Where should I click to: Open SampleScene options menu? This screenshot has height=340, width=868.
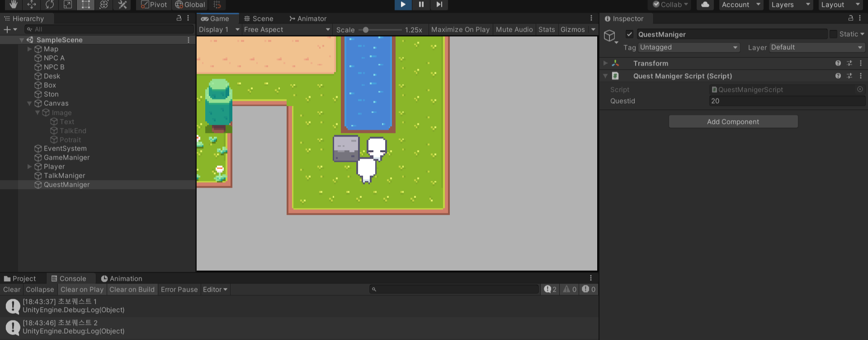click(189, 40)
